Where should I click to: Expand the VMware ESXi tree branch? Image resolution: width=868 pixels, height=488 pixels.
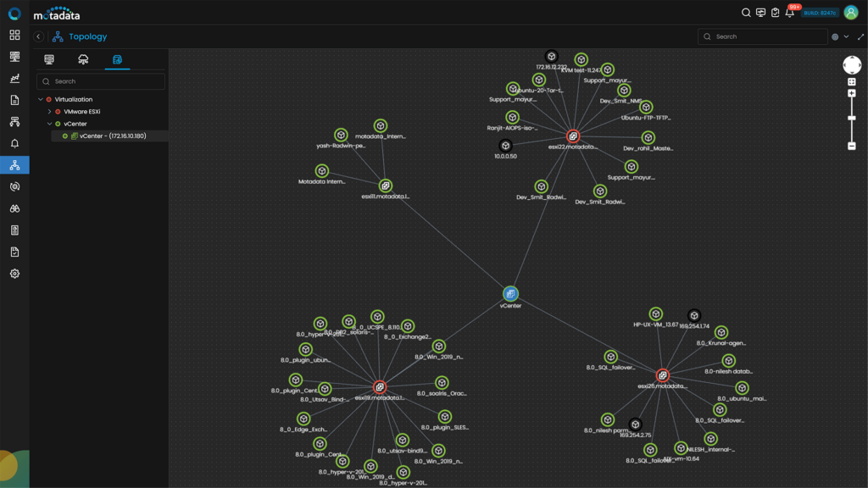[49, 111]
